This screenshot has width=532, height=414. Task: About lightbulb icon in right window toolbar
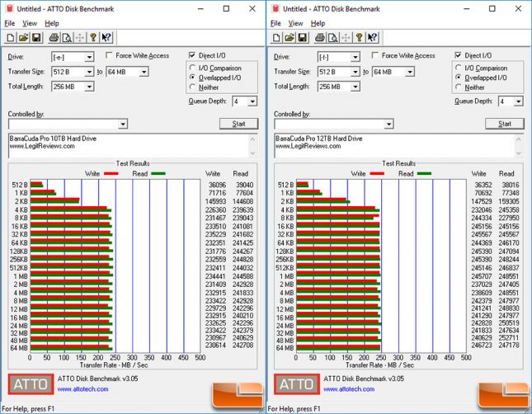359,37
